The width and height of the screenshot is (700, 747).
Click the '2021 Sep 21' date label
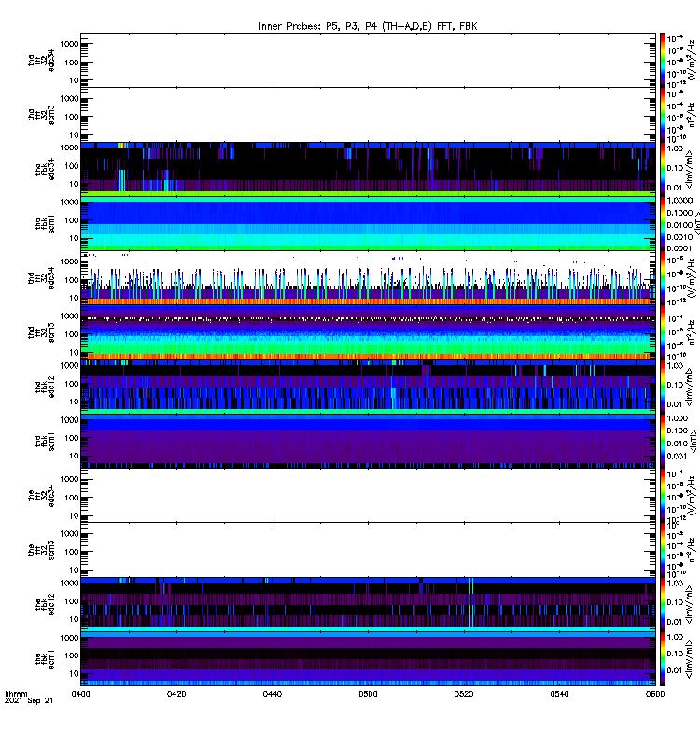pyautogui.click(x=29, y=700)
